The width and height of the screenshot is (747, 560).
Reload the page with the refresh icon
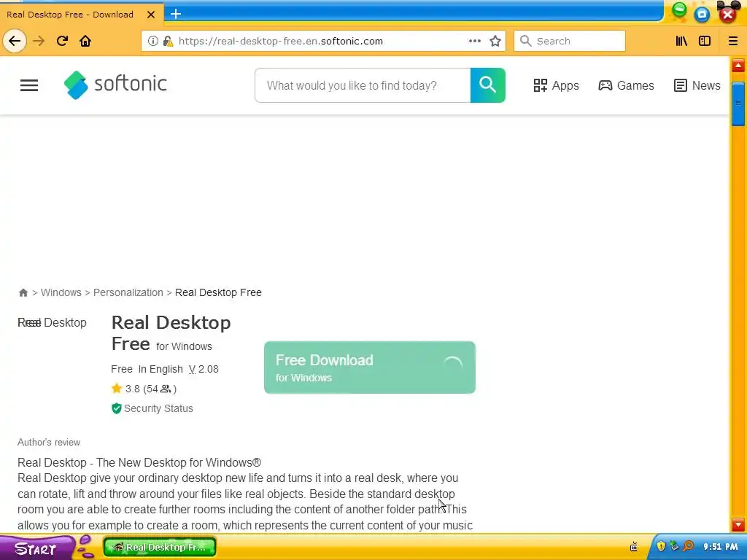[62, 41]
